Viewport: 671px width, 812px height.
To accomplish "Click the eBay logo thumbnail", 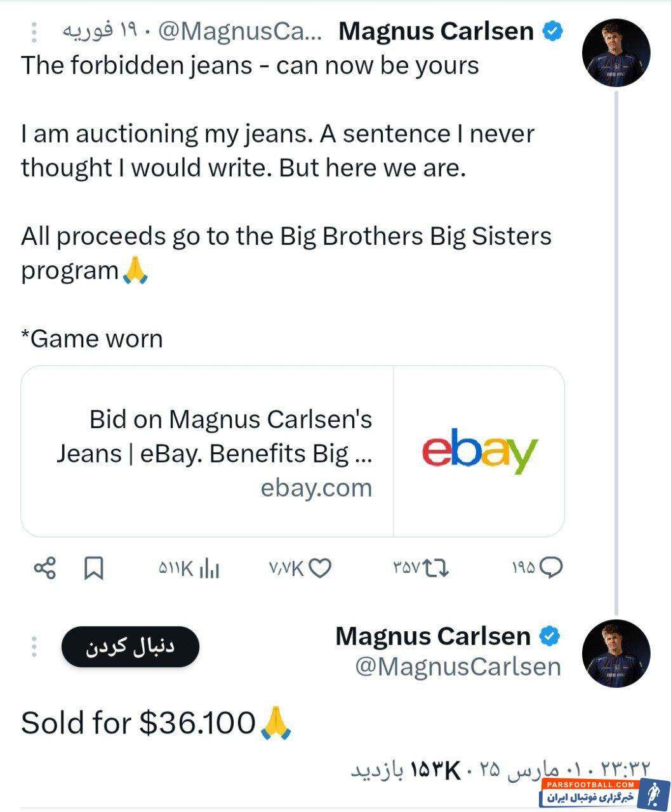I will [479, 452].
